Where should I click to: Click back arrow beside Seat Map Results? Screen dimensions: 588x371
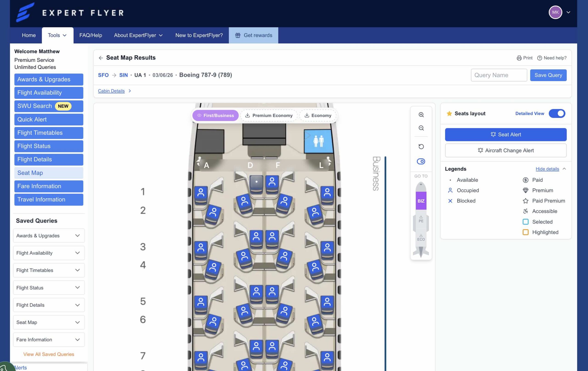click(101, 58)
